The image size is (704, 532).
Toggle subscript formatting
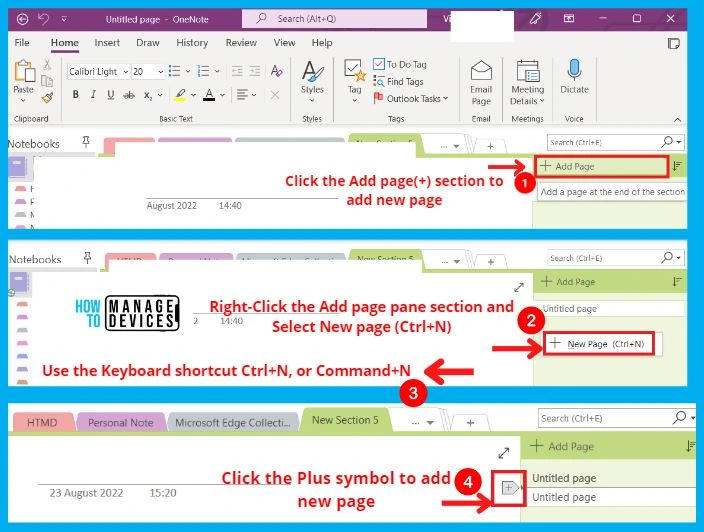point(148,95)
